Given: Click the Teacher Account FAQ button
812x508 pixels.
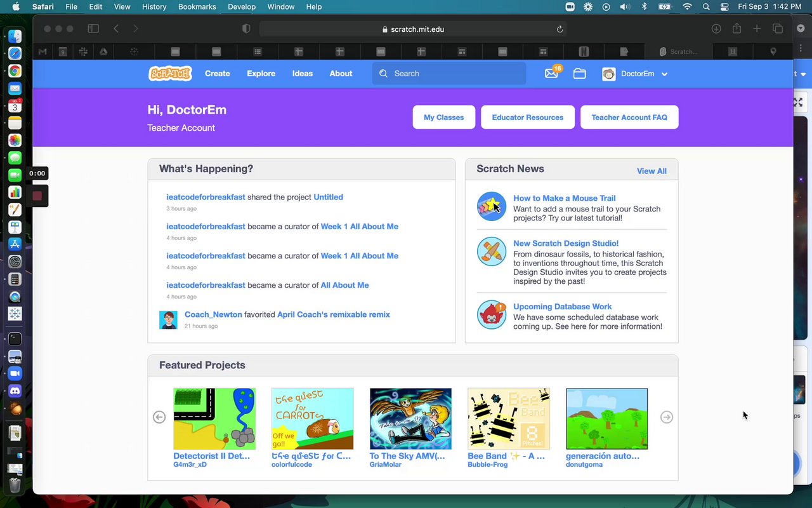Looking at the screenshot, I should pyautogui.click(x=629, y=117).
